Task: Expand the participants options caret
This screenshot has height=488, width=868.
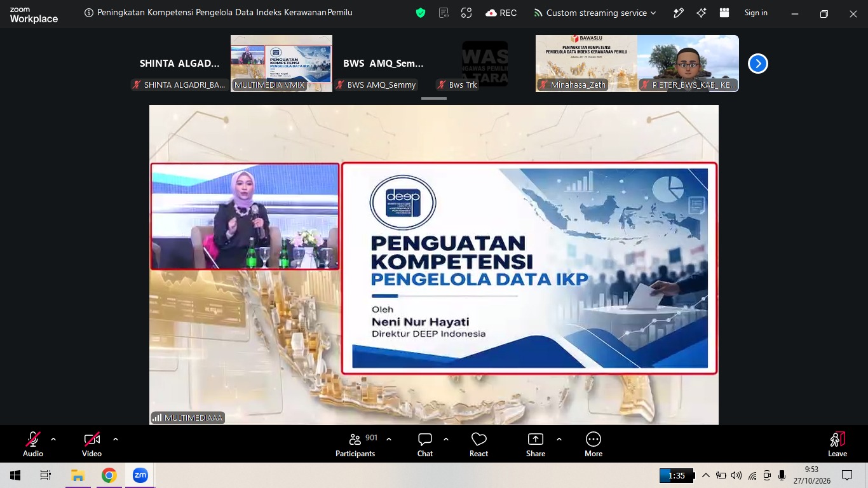Action: [389, 438]
